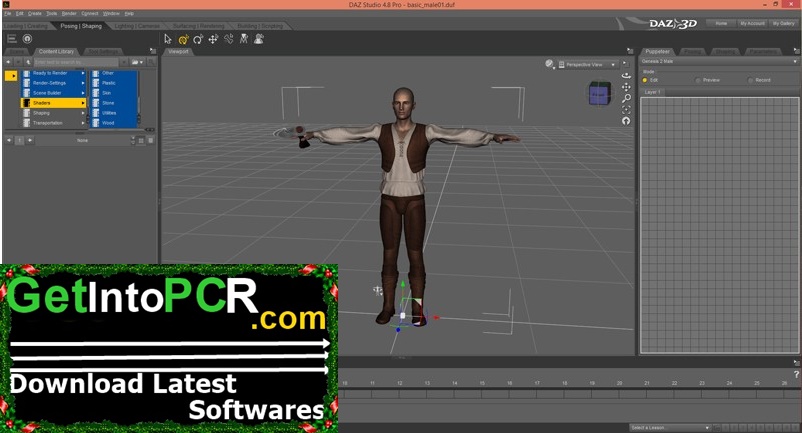Click the orbit camera icon in viewport
802x433 pixels.
pos(626,75)
